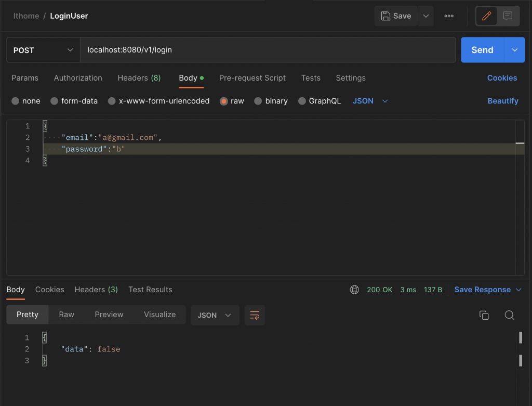The height and width of the screenshot is (406, 532).
Task: Open the three-dot more actions menu
Action: point(449,16)
